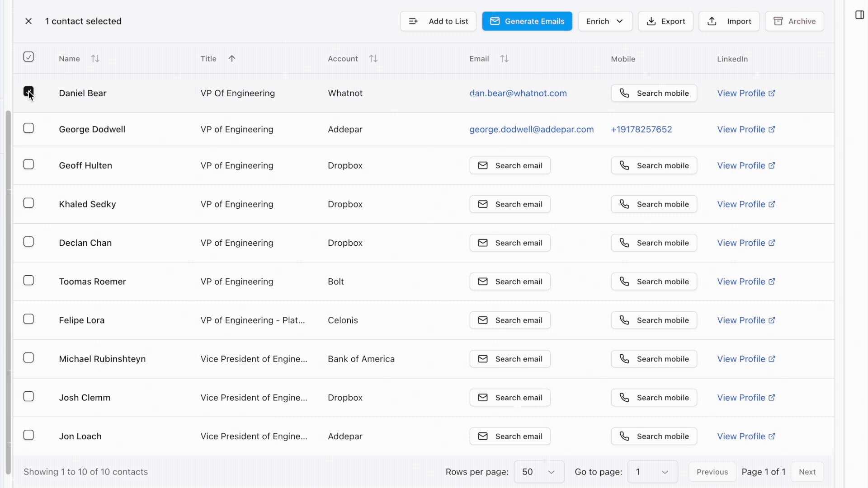Select the checkbox for Toomas Roemer
868x488 pixels.
click(28, 280)
